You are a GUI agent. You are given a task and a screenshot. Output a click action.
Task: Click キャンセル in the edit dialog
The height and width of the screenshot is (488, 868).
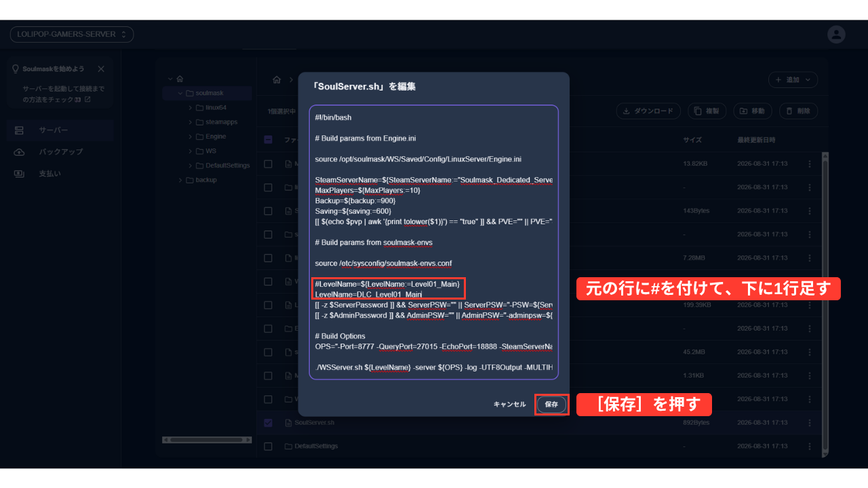pyautogui.click(x=509, y=404)
